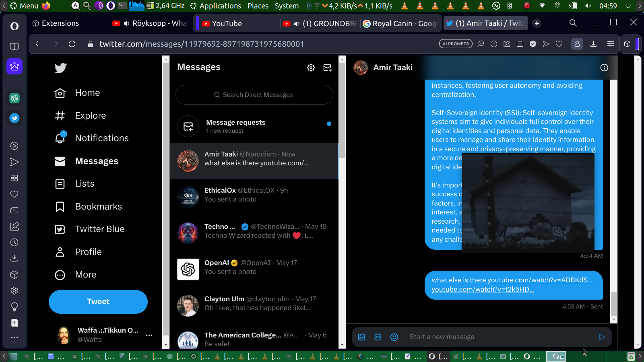
Task: Open Bookmarks in Twitter navigation
Action: 88,207
